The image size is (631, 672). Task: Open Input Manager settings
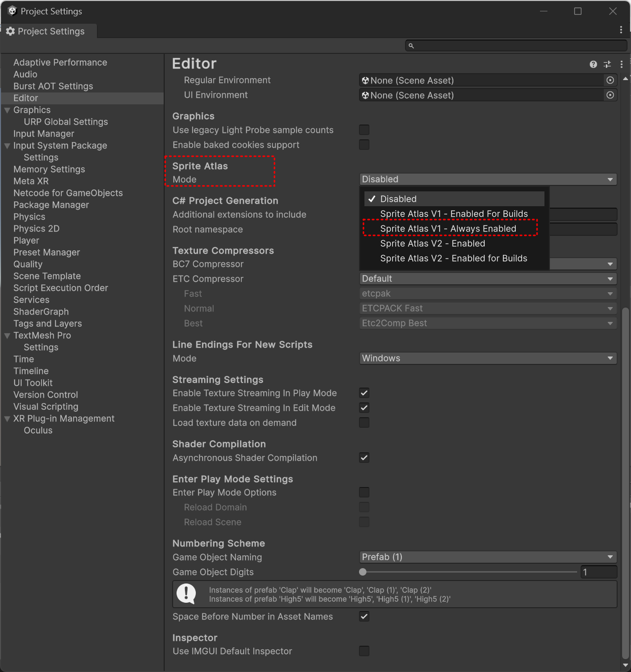point(44,134)
